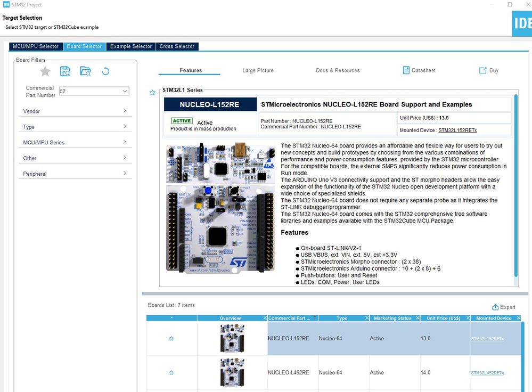Click the Buy external link icon
This screenshot has width=532, height=392.
point(482,70)
